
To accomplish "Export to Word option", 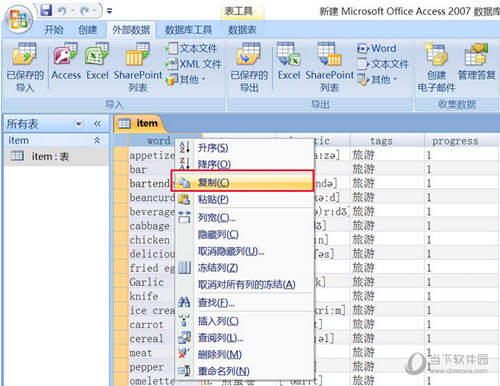I will tap(377, 48).
